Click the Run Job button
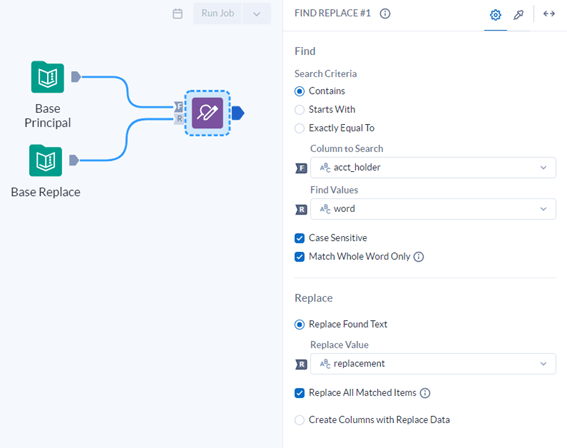Viewport: 567px width, 448px height. 217,14
